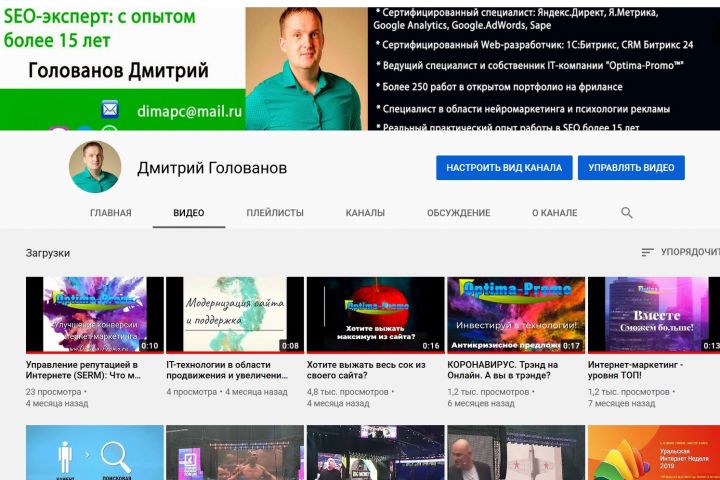720x480 pixels.
Task: Click the dimapc@mail.ru email address in banner
Action: coord(189,111)
